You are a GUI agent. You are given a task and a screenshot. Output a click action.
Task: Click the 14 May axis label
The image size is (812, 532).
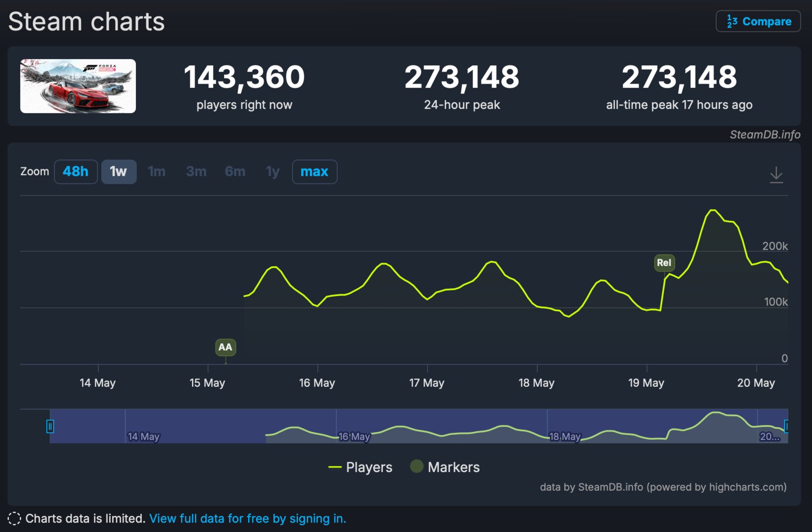click(x=97, y=383)
